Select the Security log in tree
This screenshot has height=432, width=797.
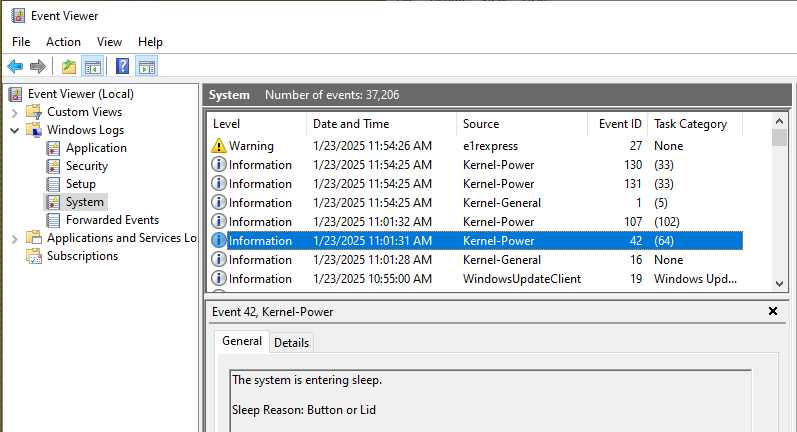(x=86, y=166)
